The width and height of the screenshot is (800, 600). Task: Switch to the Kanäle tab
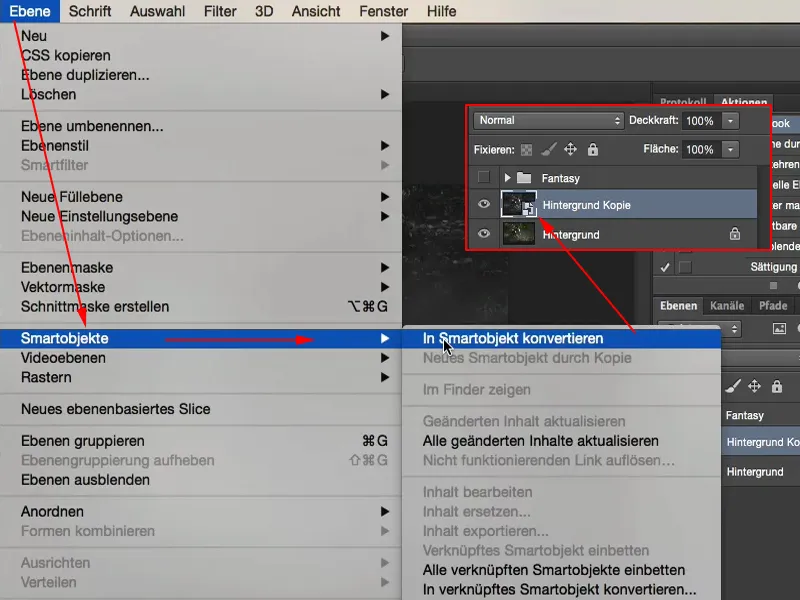(x=727, y=306)
